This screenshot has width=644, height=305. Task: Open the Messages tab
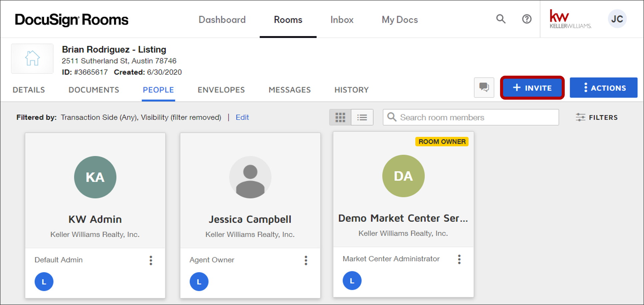tap(290, 90)
